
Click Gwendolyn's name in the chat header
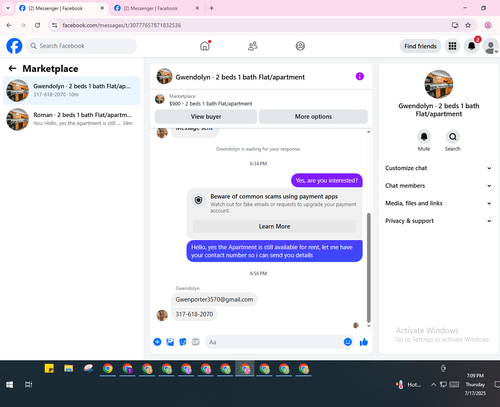coord(240,77)
